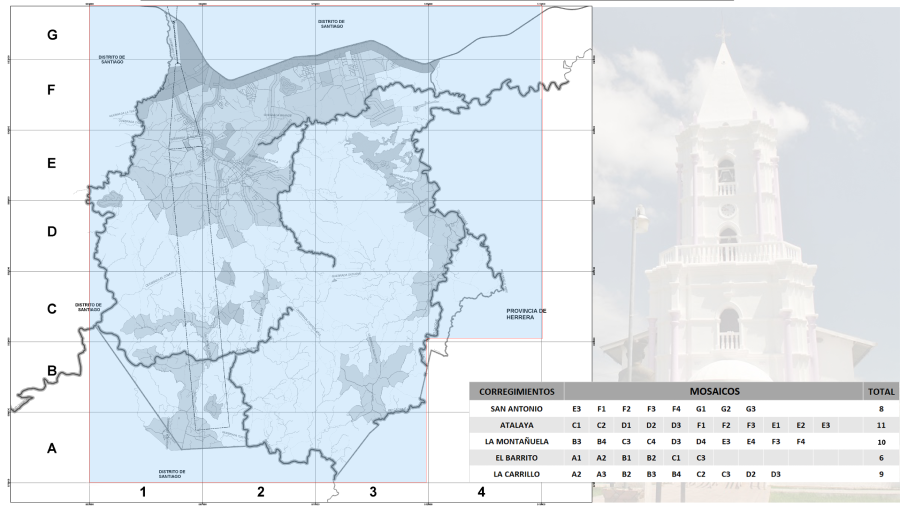Click San Antonio's total value 8
The image size is (900, 510).
(x=881, y=408)
